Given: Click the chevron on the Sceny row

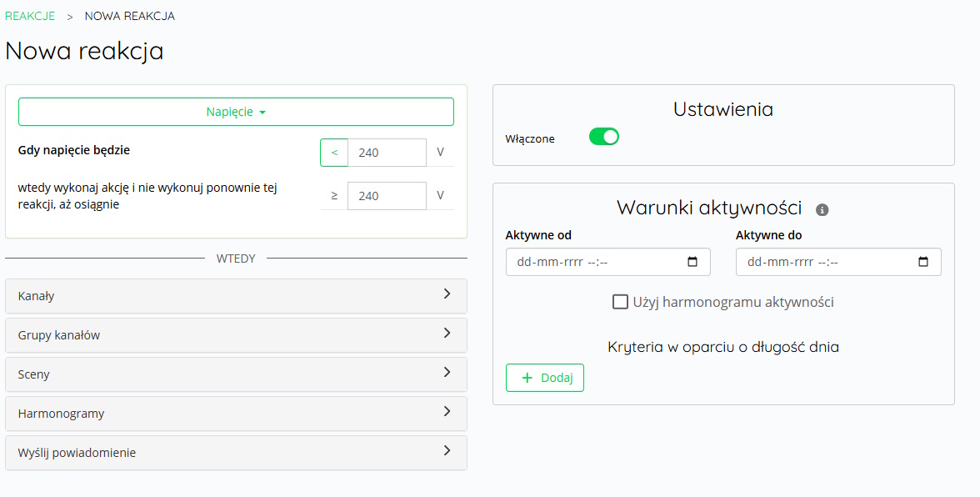Looking at the screenshot, I should pyautogui.click(x=447, y=374).
